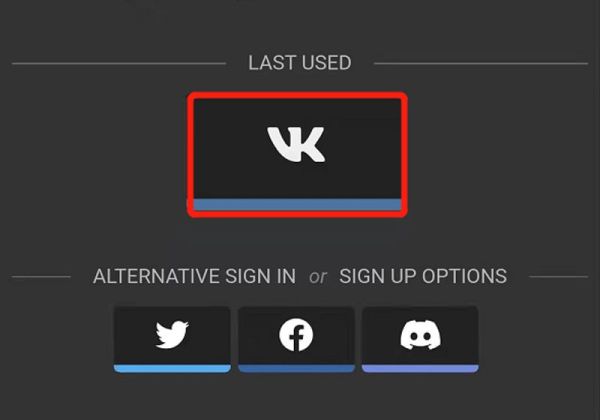Screen dimensions: 600x420
Task: Click the short divider before ALTERNATIVE SIGN IN
Action: [41, 277]
